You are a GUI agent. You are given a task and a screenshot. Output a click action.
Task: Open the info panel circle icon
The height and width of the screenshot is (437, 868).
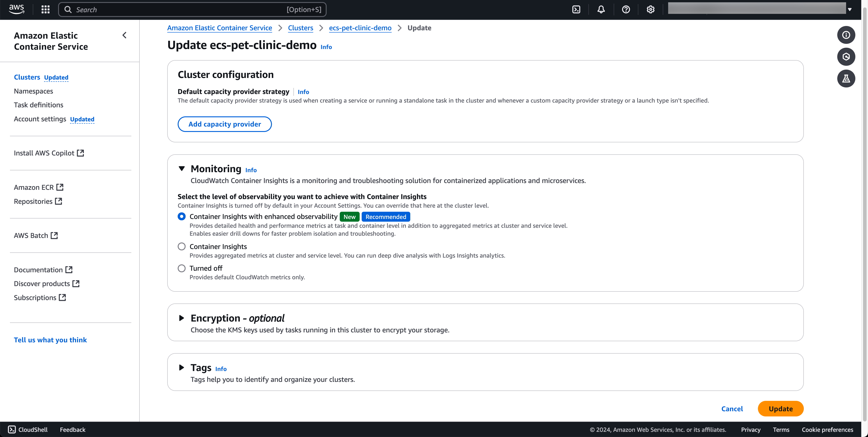(846, 35)
